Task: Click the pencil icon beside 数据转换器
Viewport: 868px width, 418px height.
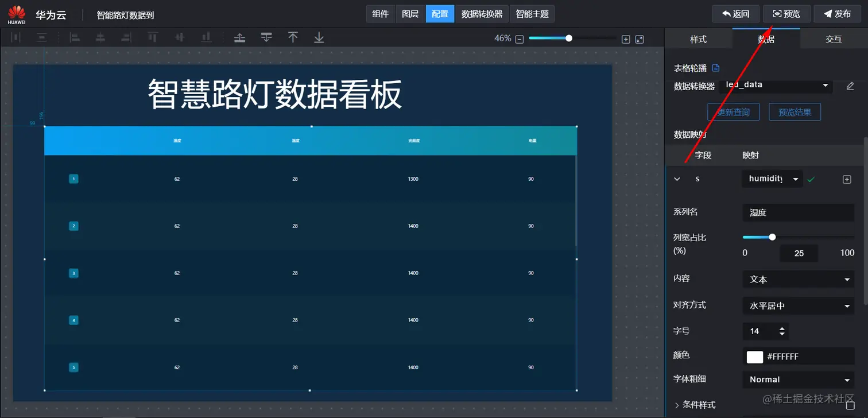Action: pyautogui.click(x=851, y=86)
